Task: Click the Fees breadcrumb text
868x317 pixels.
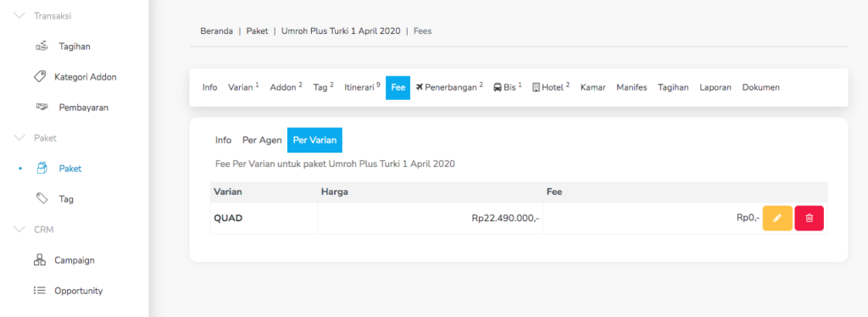Action: (422, 31)
